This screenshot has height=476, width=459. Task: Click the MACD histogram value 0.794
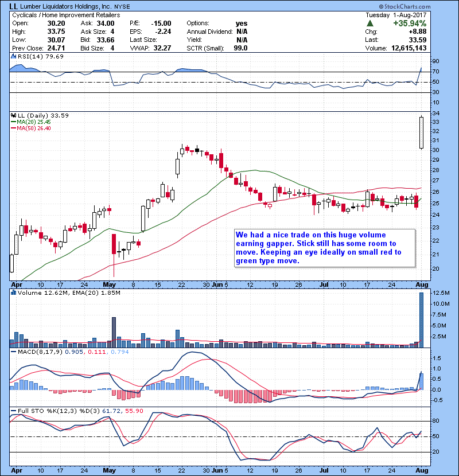click(120, 352)
